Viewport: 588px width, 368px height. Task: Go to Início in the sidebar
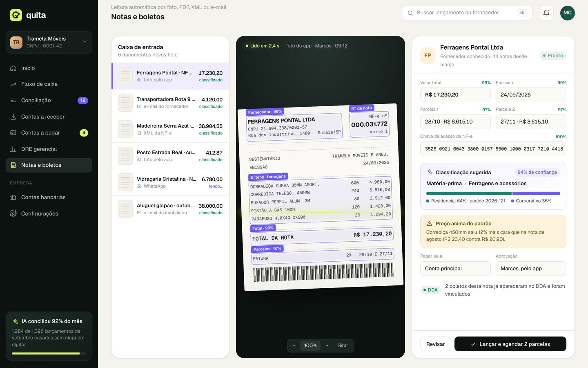[49, 68]
